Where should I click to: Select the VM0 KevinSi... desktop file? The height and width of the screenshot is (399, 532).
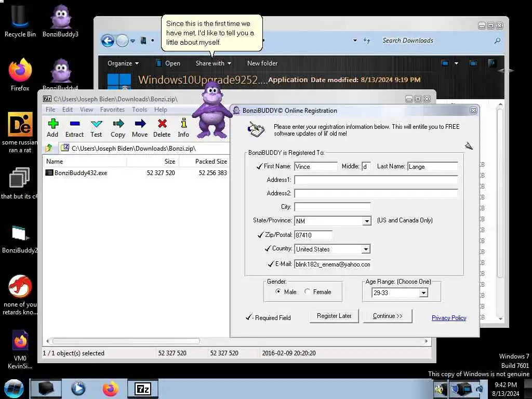pyautogui.click(x=20, y=350)
